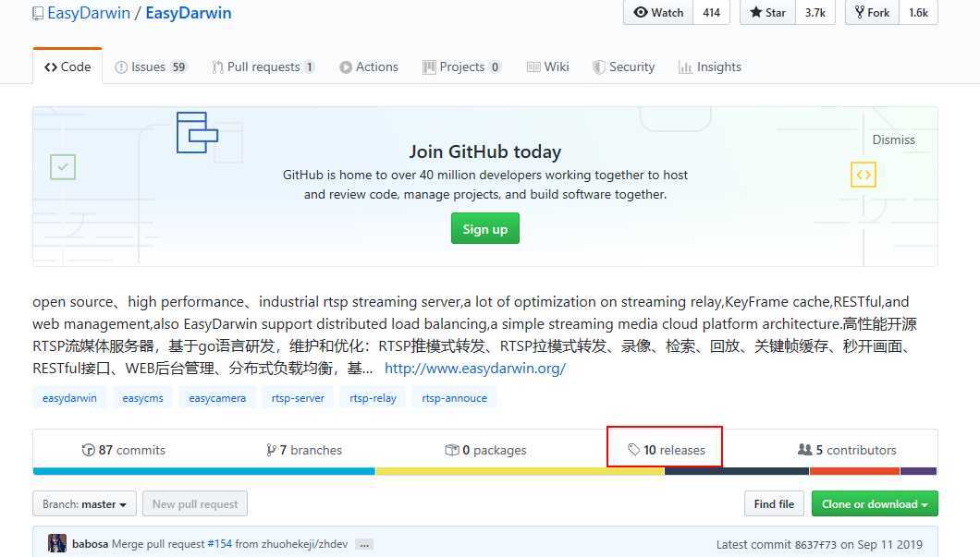Switch to the Wiki tab
The image size is (980, 557).
tap(547, 67)
